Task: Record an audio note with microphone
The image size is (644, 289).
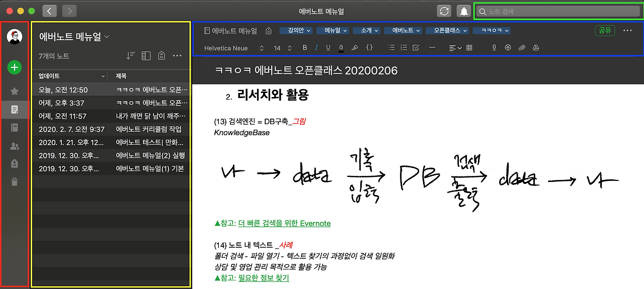Action: click(x=494, y=48)
